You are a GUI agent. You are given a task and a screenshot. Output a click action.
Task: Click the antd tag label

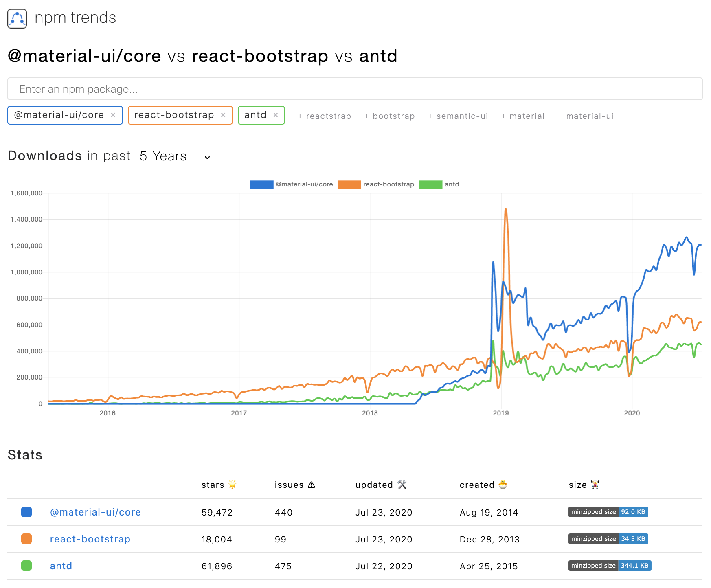pyautogui.click(x=255, y=115)
